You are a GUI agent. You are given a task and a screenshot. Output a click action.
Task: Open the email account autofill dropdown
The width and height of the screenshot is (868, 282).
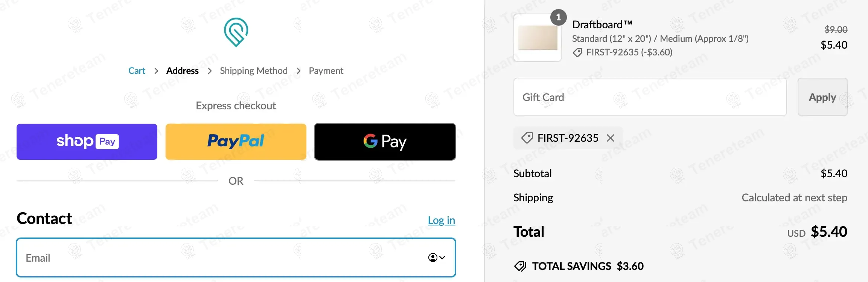click(437, 257)
